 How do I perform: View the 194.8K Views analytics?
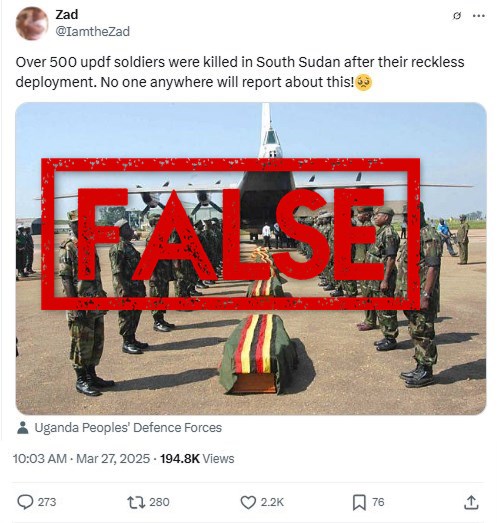197,459
